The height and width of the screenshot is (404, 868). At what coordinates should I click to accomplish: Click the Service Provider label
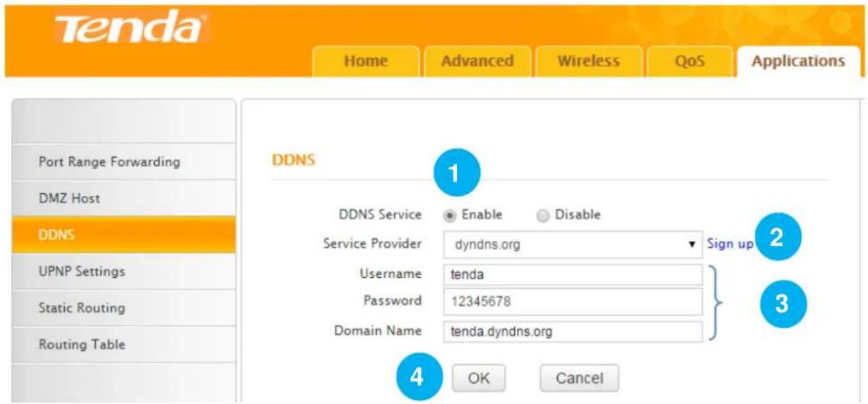(x=372, y=244)
